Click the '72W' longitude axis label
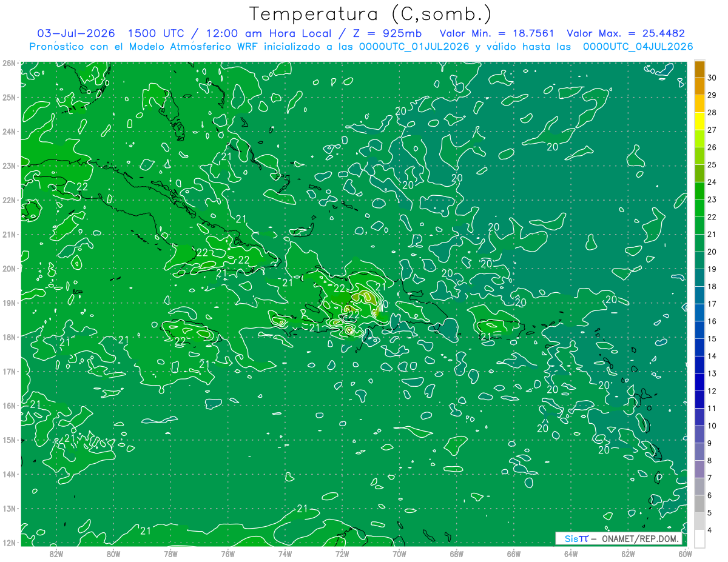This screenshot has width=728, height=562. coord(342,554)
